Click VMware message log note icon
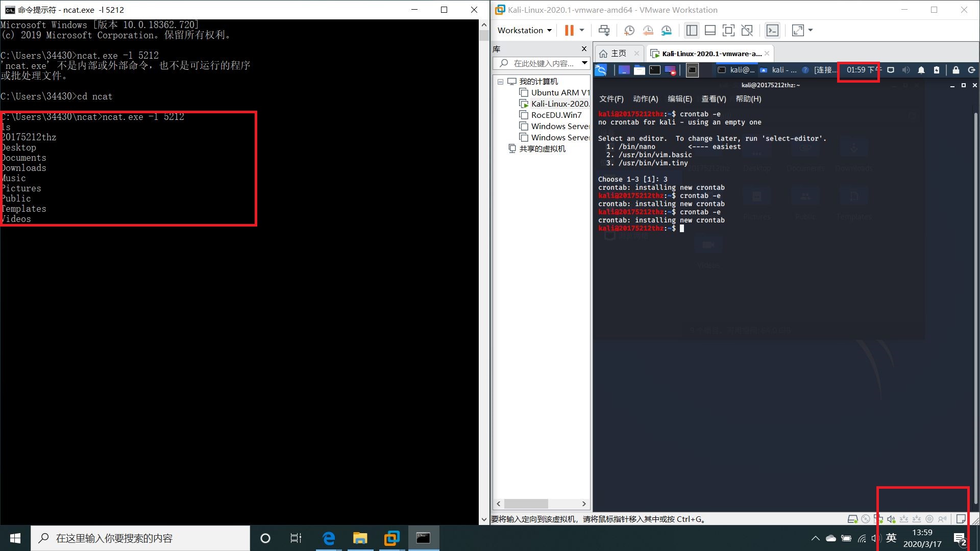Screen dimensions: 980x551 (x=961, y=519)
